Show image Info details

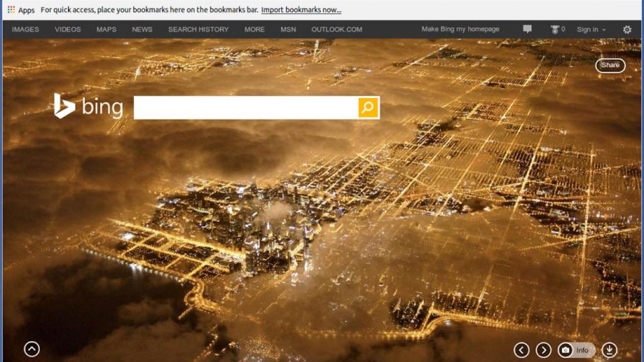(x=582, y=350)
